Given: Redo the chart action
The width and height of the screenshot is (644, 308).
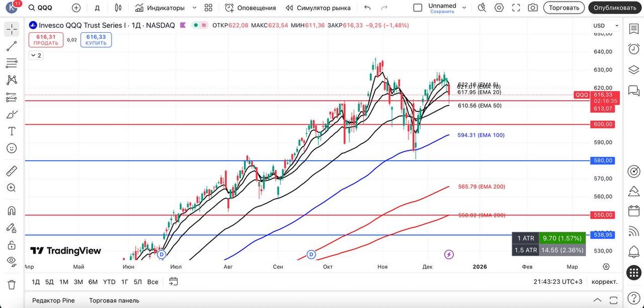Looking at the screenshot, I should click(x=384, y=8).
